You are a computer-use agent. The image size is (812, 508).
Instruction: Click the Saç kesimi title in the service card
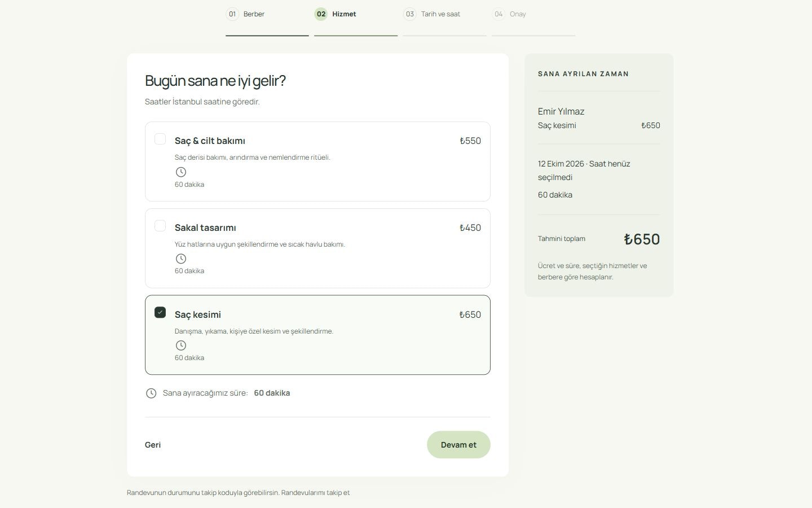tap(198, 314)
